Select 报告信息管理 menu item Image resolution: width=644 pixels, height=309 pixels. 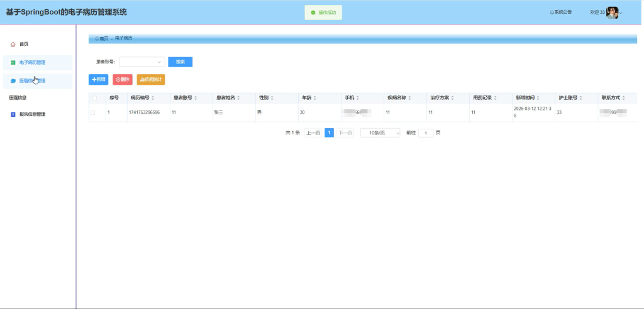coord(33,114)
